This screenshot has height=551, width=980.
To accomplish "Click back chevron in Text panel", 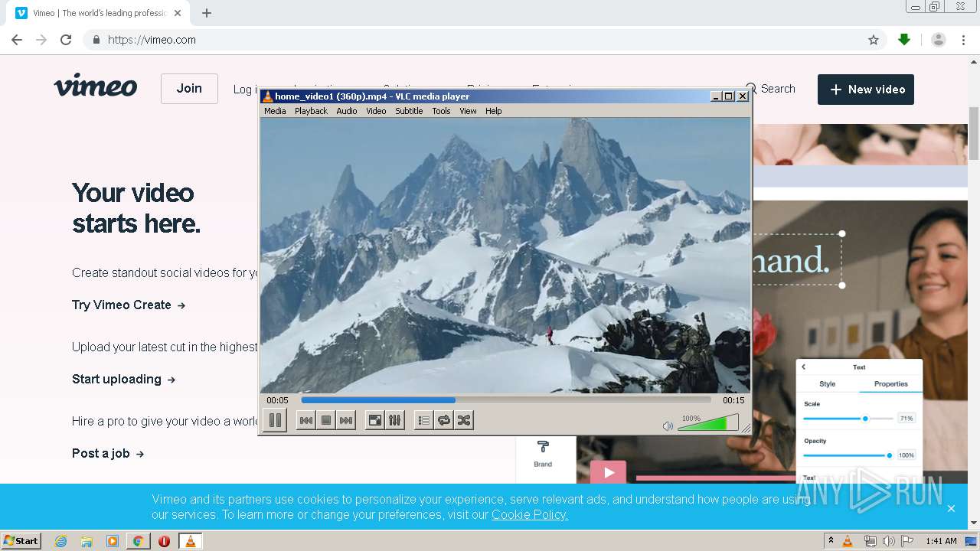I will [x=804, y=367].
